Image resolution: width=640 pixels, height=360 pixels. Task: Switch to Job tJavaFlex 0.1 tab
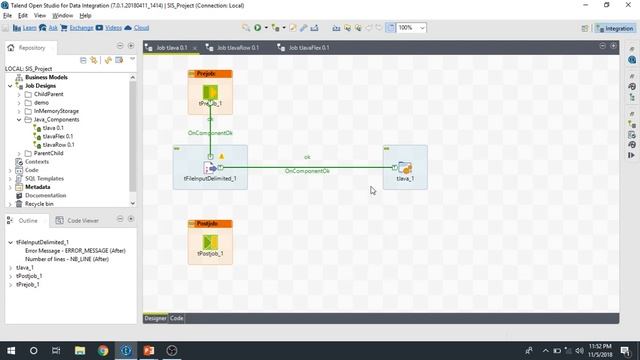pyautogui.click(x=309, y=48)
